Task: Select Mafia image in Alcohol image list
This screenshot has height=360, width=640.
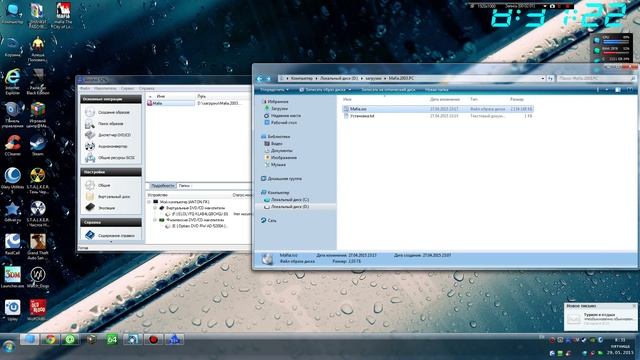Action: coord(171,103)
